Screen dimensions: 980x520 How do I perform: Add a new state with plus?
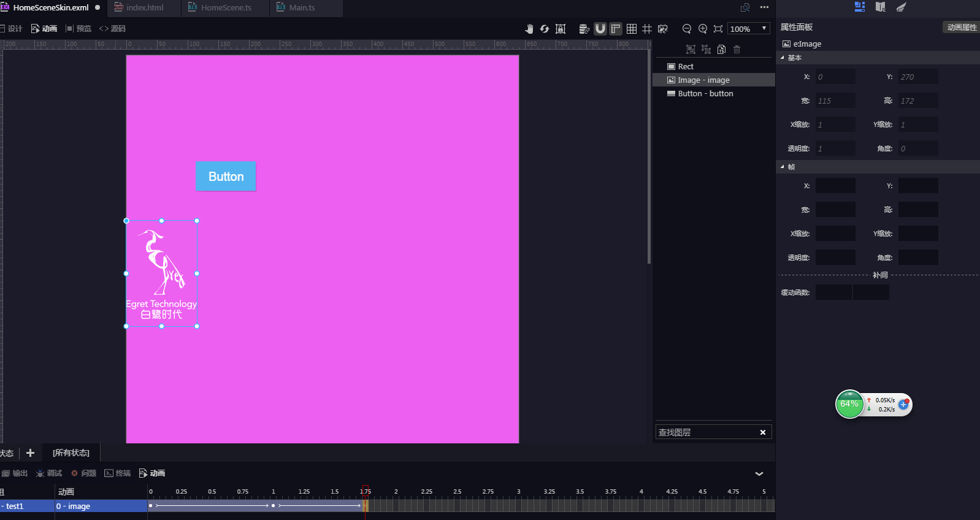tap(30, 453)
